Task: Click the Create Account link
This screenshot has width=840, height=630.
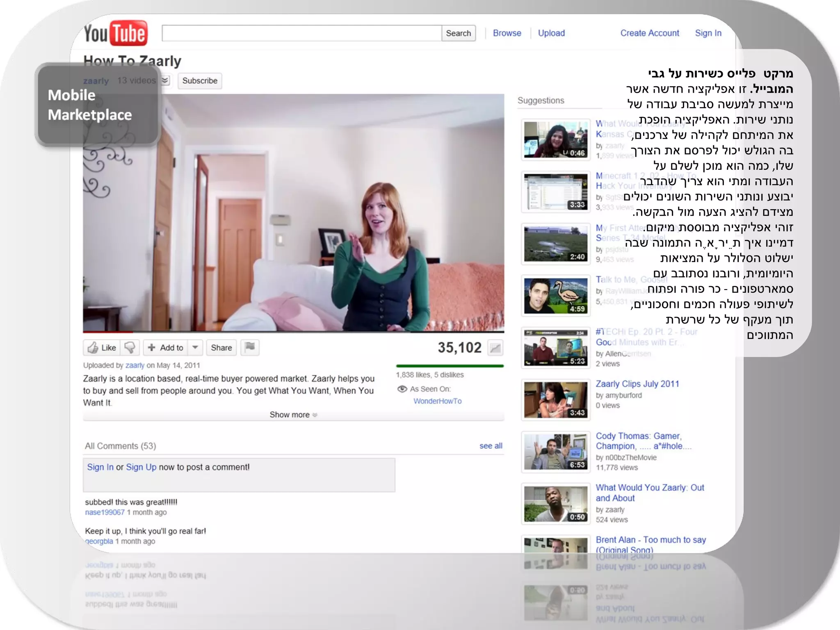Action: pos(649,33)
